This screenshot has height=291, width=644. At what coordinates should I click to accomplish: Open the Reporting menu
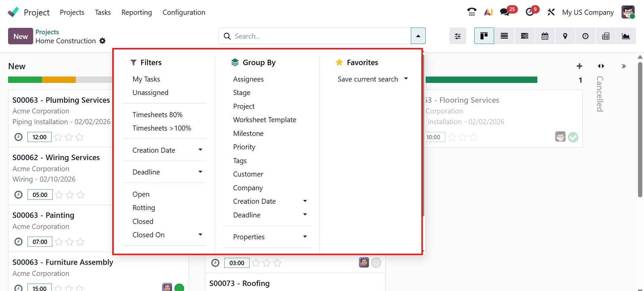coord(137,12)
